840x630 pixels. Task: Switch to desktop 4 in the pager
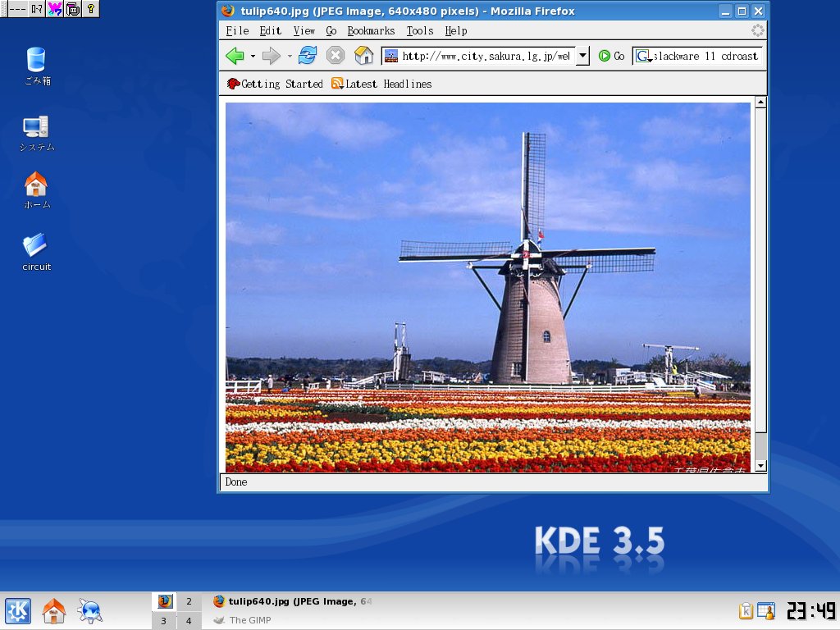189,620
